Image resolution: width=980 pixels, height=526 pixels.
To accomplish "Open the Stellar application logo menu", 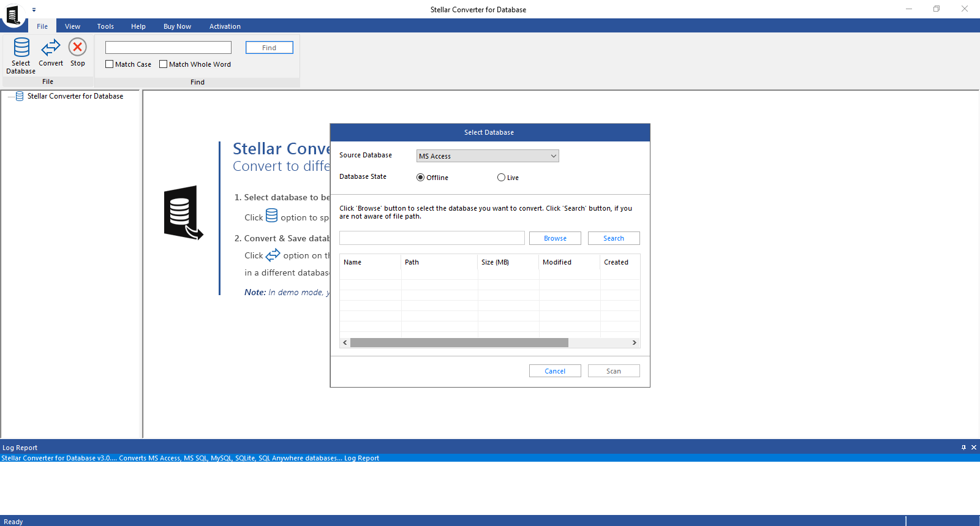I will (x=13, y=14).
